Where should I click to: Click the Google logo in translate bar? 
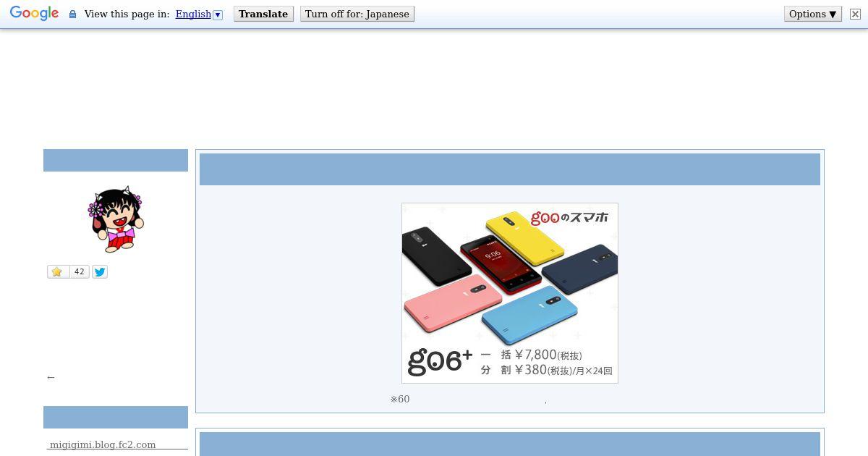(34, 14)
